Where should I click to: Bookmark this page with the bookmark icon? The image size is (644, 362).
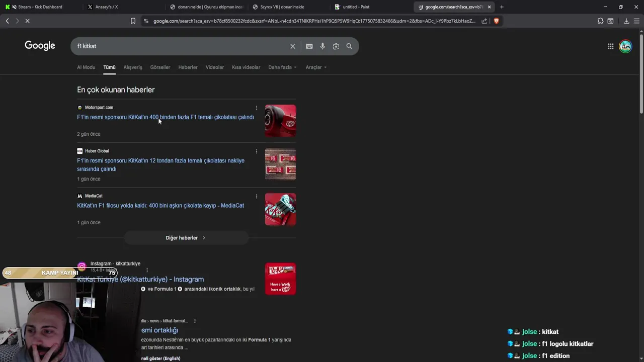pos(133,21)
